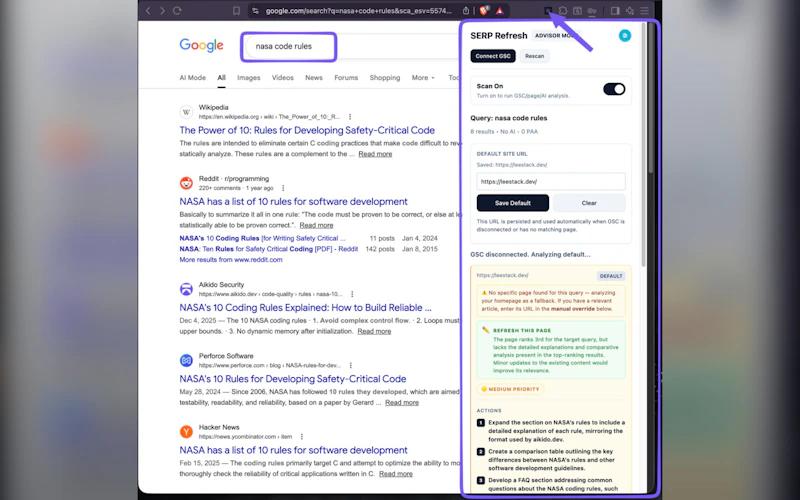Click Read more under Reddit snippet
Viewport: 800px width, 500px height.
[316, 226]
